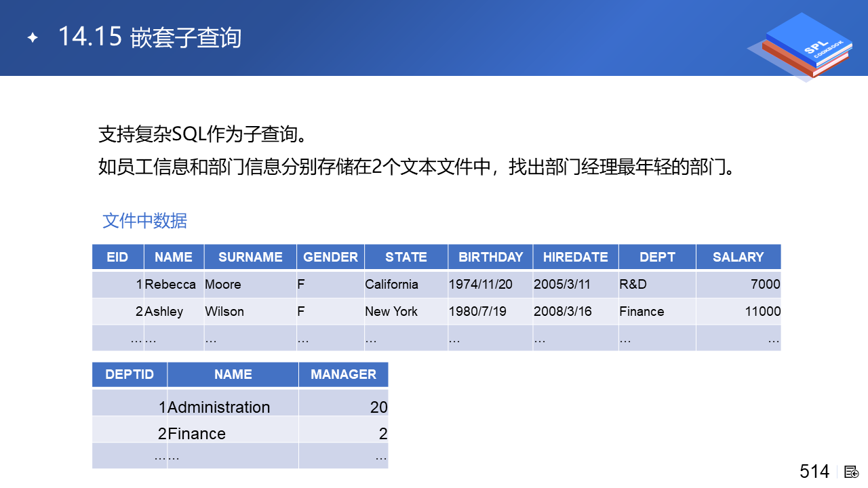Select the Administration department cell
868x488 pixels.
tap(218, 407)
